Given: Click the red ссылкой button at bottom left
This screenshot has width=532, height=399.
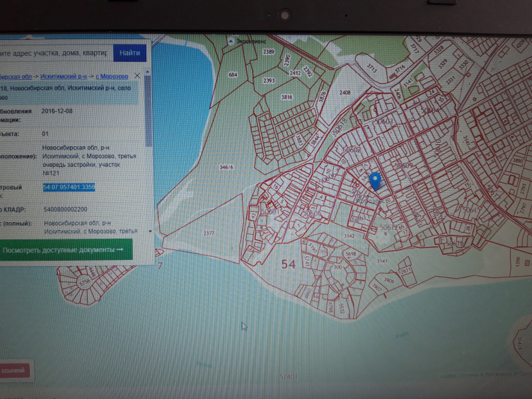Looking at the screenshot, I should tap(13, 370).
